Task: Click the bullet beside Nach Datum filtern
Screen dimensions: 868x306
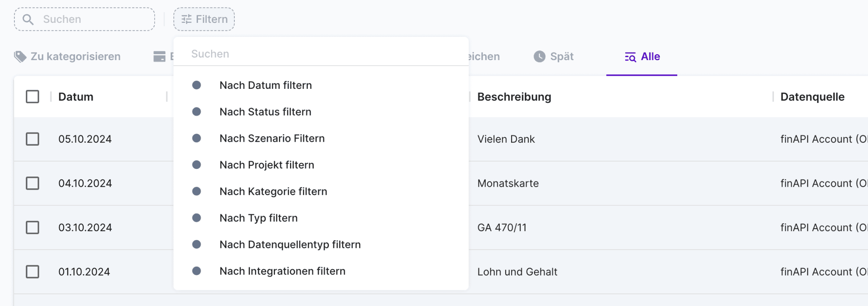Action: [x=197, y=85]
